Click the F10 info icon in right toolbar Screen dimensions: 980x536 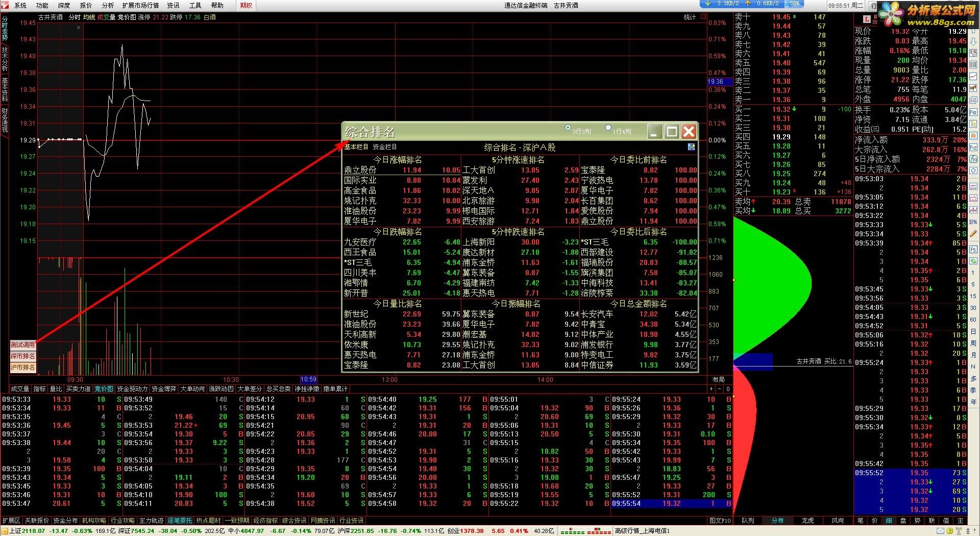tap(974, 112)
